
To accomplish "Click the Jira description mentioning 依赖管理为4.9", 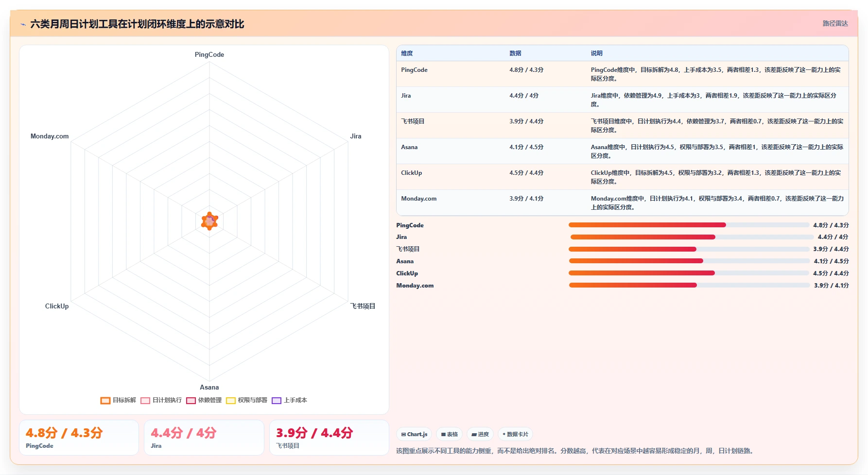I will coord(714,100).
